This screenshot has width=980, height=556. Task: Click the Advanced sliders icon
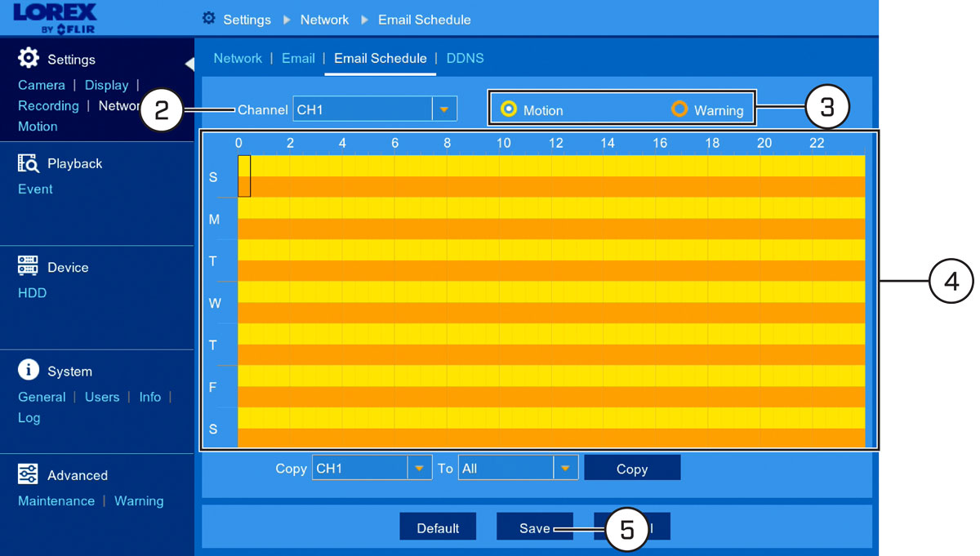coord(29,474)
